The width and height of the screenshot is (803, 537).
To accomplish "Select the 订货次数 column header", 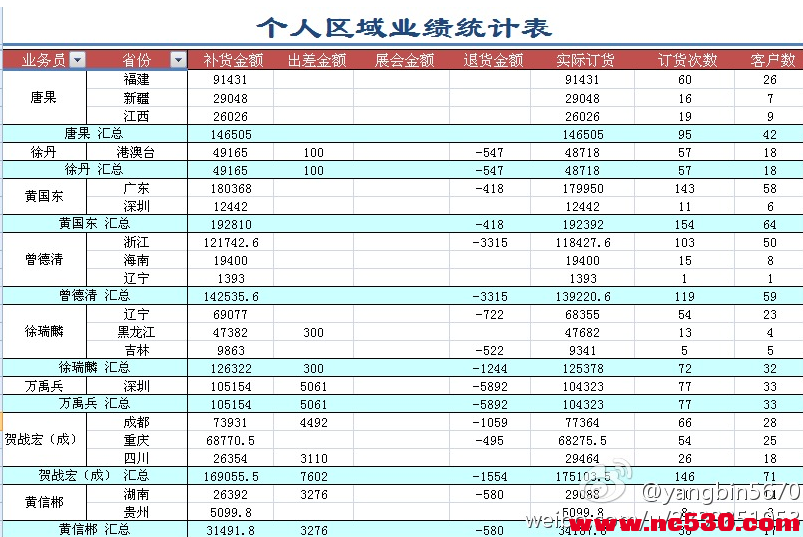I will tap(687, 61).
